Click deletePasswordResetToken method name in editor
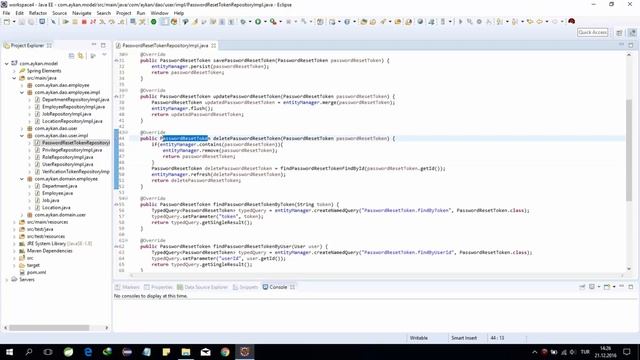This screenshot has height=360, width=640. click(247, 138)
